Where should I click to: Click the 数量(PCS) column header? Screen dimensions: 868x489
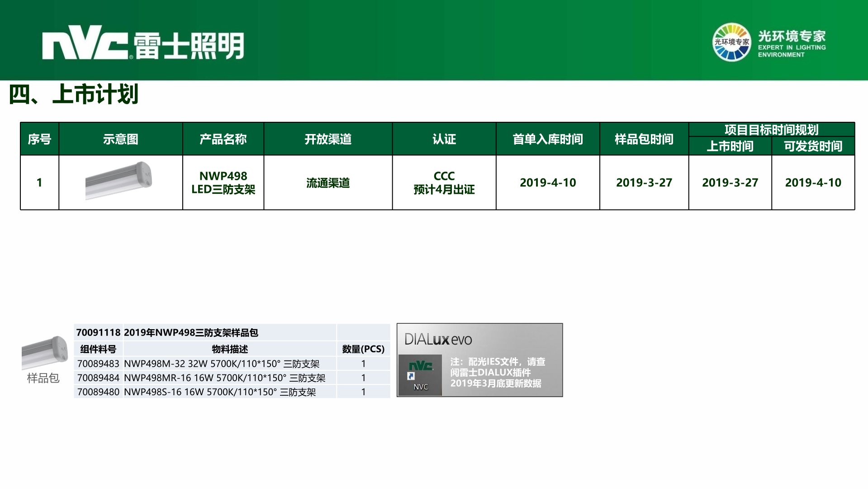click(363, 349)
